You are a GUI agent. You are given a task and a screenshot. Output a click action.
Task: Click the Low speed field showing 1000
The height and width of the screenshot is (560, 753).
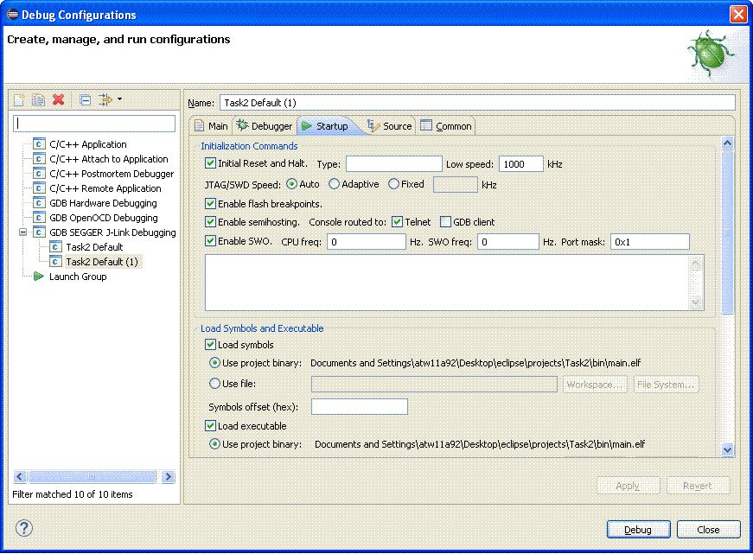coord(521,163)
